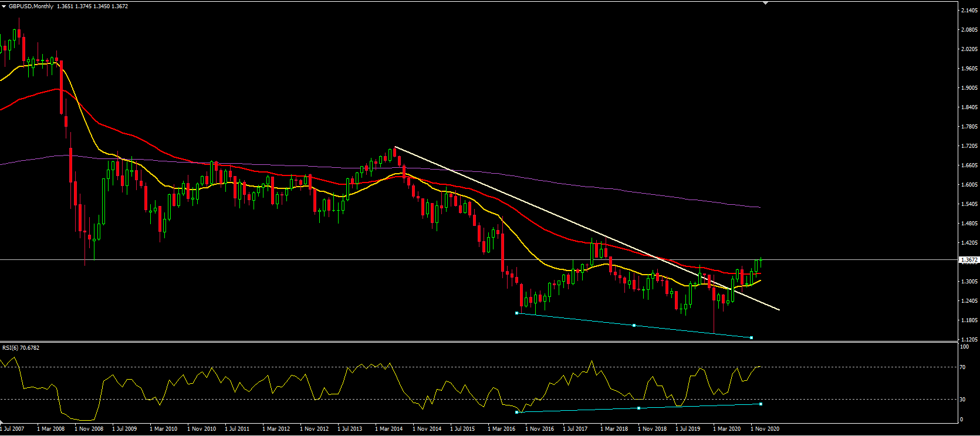
Task: Click the 2.1405 price axis label
Action: pyautogui.click(x=969, y=11)
